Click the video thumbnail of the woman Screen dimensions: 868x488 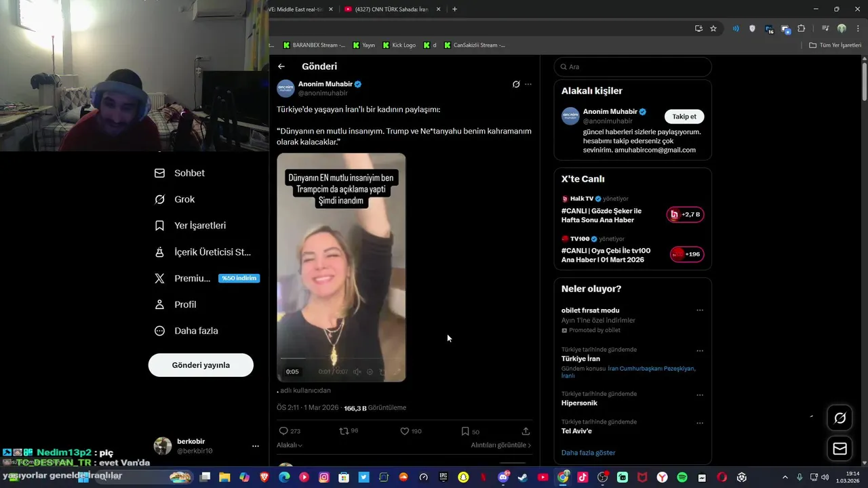coord(341,267)
